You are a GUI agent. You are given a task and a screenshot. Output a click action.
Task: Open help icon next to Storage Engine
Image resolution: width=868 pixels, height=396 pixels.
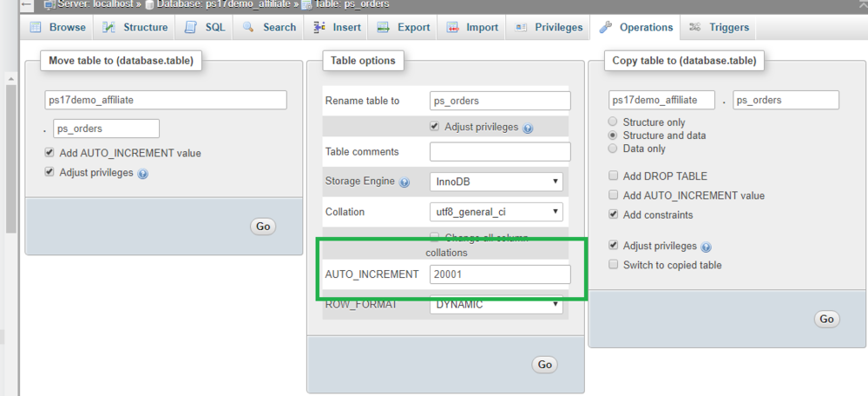coord(404,182)
